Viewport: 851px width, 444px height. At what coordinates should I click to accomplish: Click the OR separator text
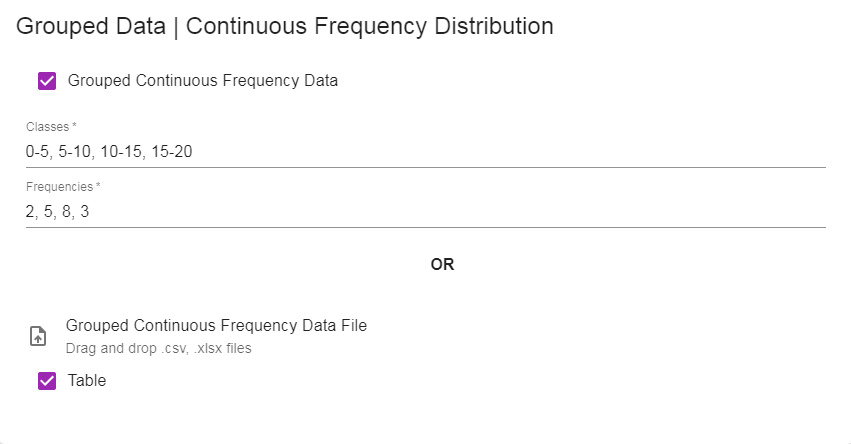click(442, 264)
